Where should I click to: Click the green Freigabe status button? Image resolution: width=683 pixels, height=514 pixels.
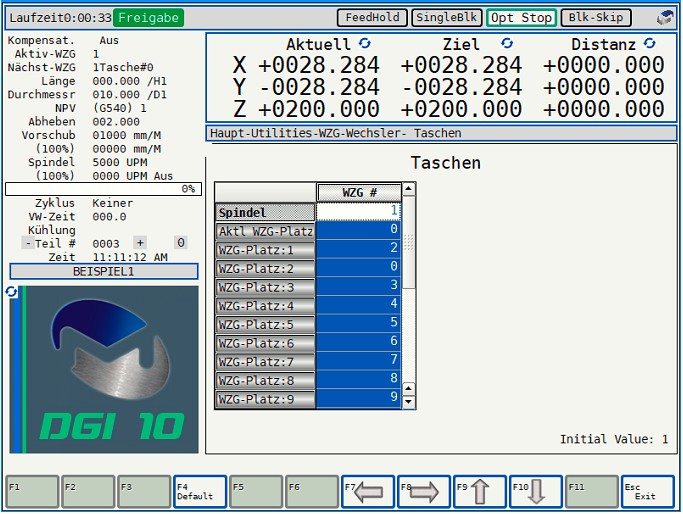[149, 18]
